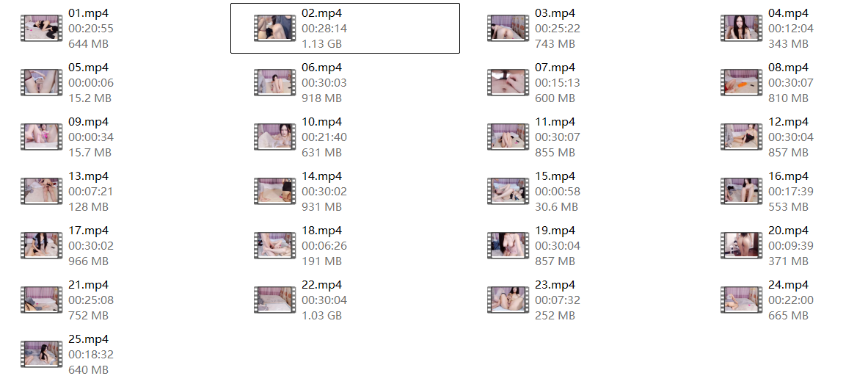Select the 12.mp4 file entry name
The width and height of the screenshot is (868, 387).
coord(789,122)
